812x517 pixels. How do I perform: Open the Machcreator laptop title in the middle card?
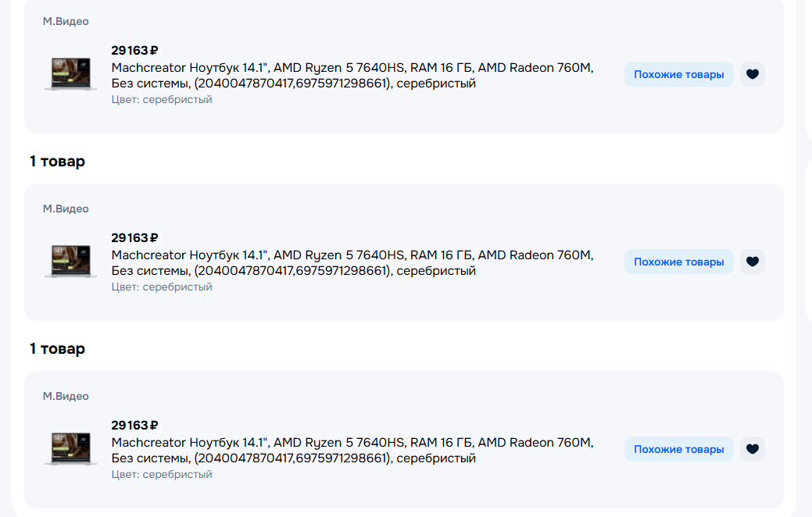(x=352, y=262)
